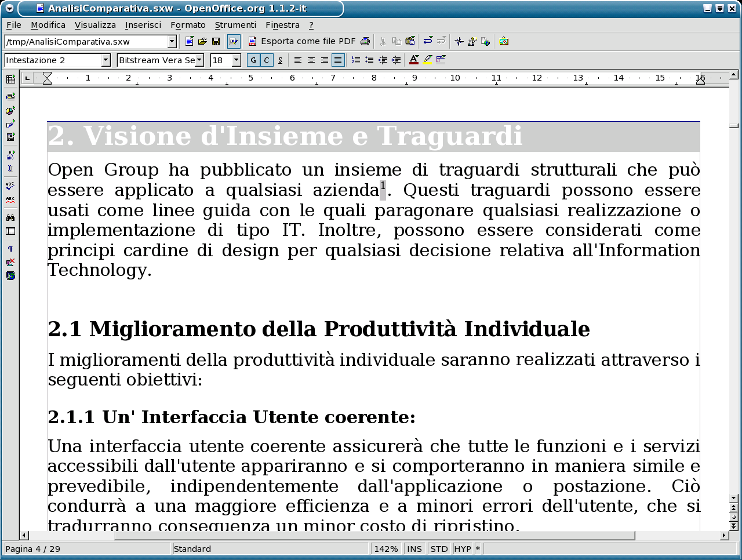Toggle italic (C) formatting
This screenshot has width=742, height=560.
pos(267,60)
